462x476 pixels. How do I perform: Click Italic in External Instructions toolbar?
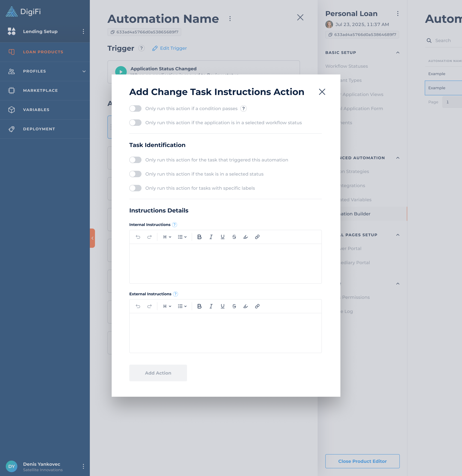[x=211, y=306]
